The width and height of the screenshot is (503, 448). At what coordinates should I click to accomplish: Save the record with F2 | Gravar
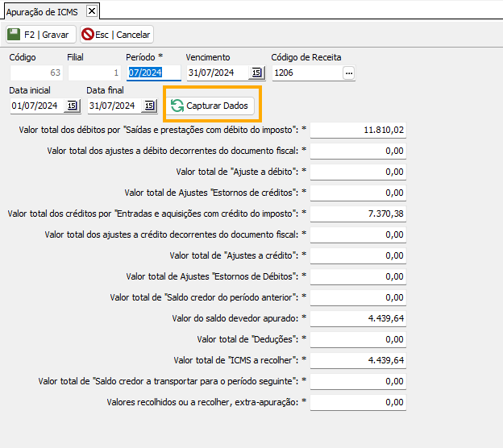click(41, 34)
